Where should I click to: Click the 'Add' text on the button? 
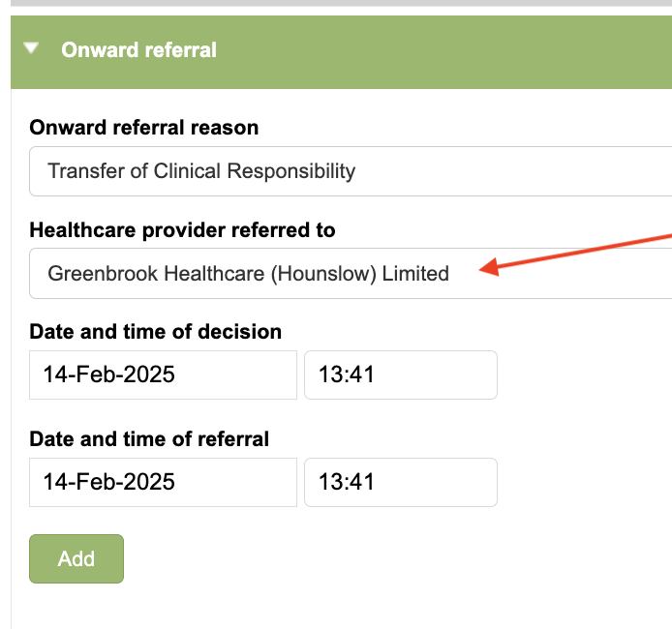pos(76,559)
